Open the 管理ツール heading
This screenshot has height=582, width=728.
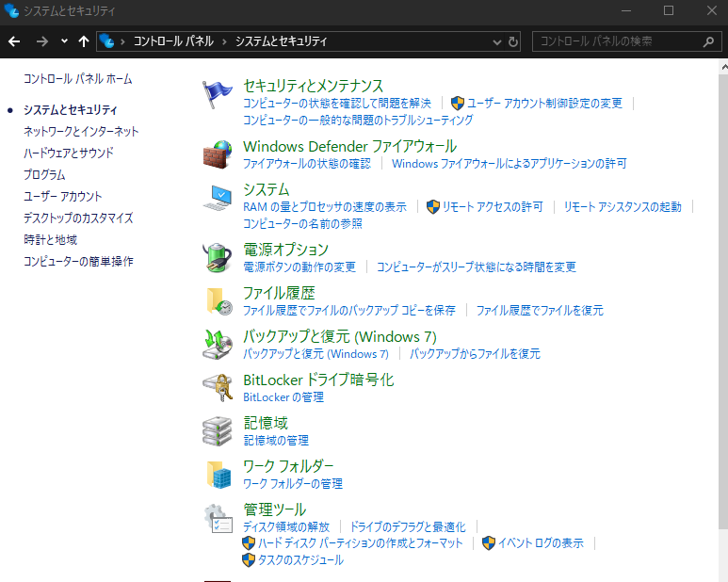275,509
